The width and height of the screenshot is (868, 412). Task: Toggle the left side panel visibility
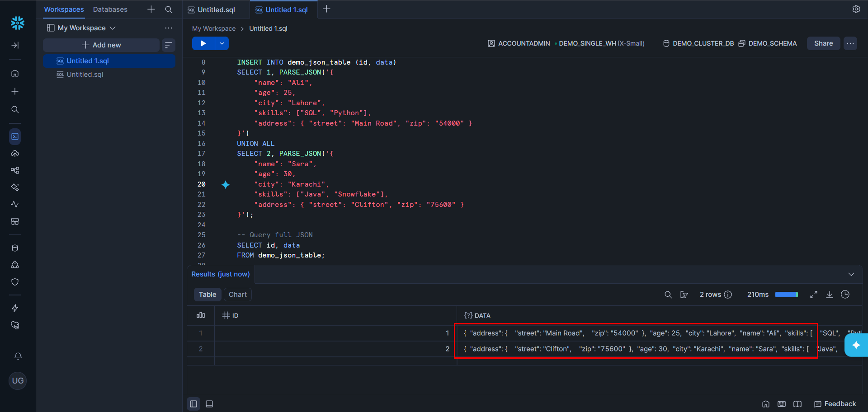tap(193, 404)
